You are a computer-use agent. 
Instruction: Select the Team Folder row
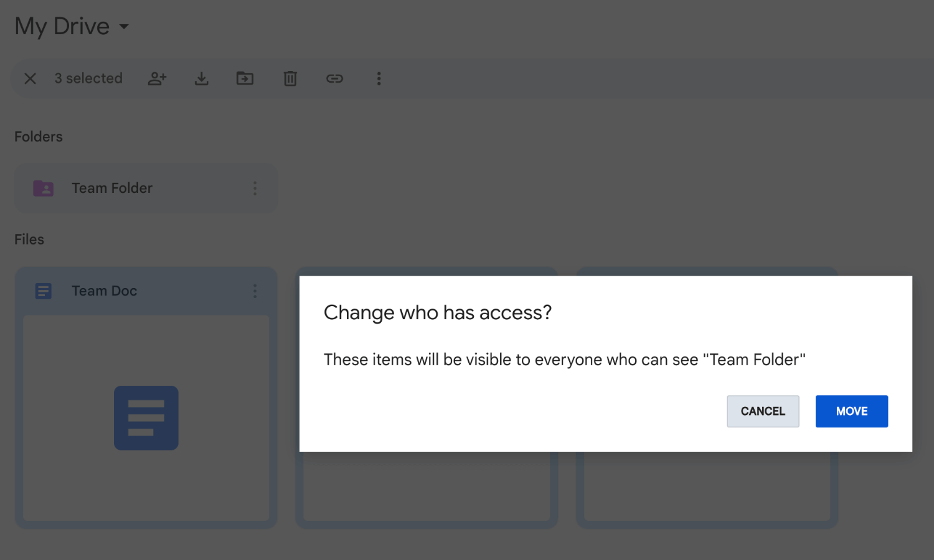pos(146,188)
